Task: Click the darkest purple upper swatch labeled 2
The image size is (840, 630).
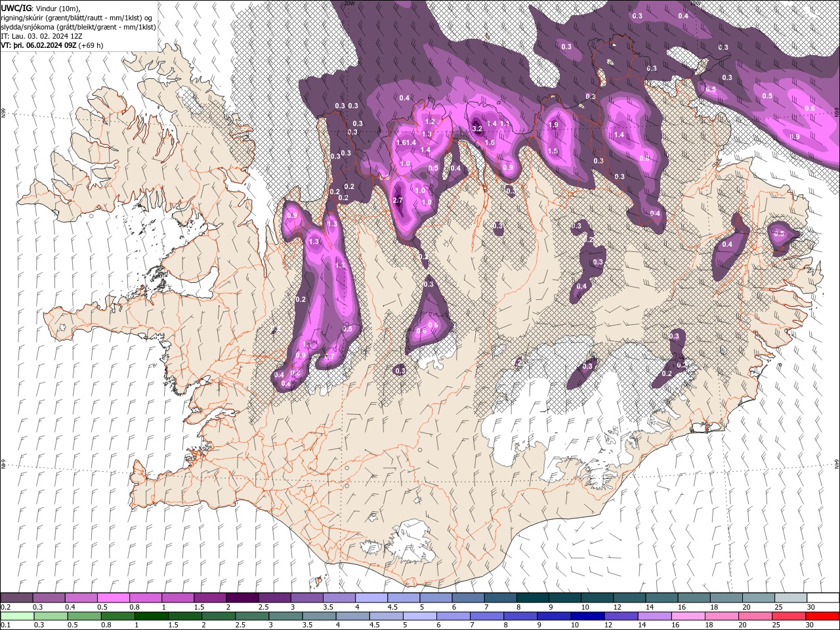Action: point(242,598)
